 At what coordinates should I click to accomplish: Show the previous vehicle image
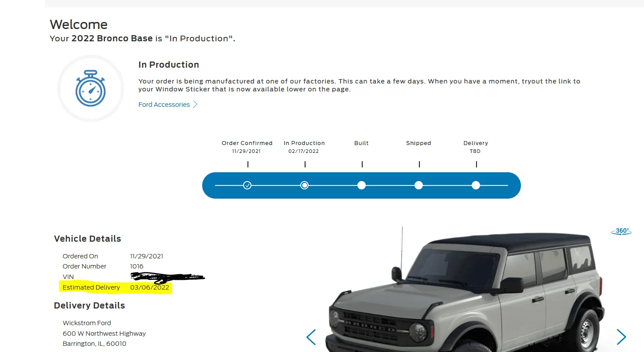click(311, 337)
